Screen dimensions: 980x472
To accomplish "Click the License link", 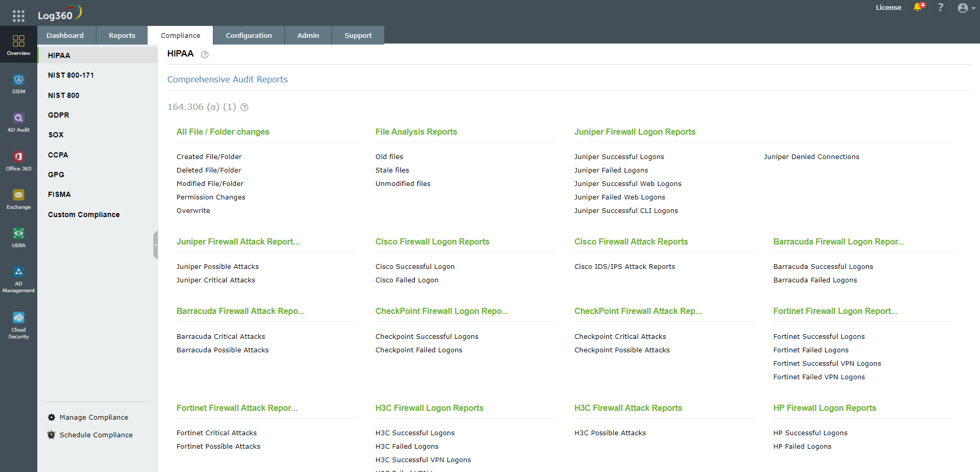I will (x=888, y=7).
